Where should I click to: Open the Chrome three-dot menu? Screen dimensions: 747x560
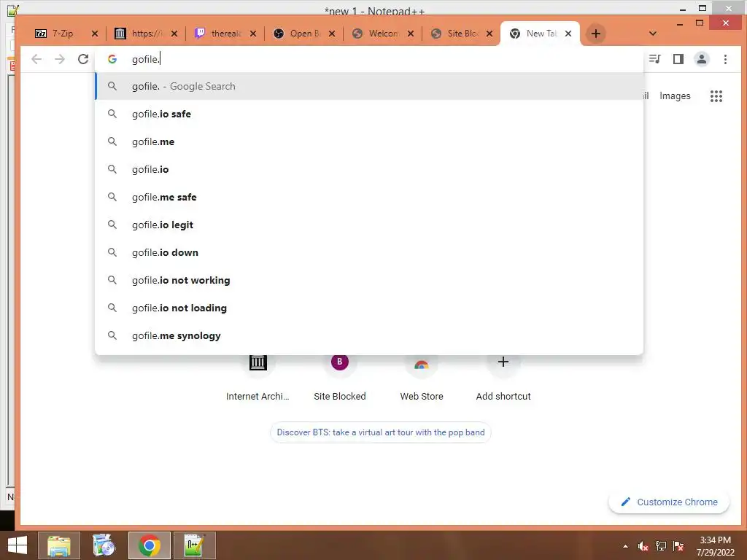pyautogui.click(x=725, y=59)
